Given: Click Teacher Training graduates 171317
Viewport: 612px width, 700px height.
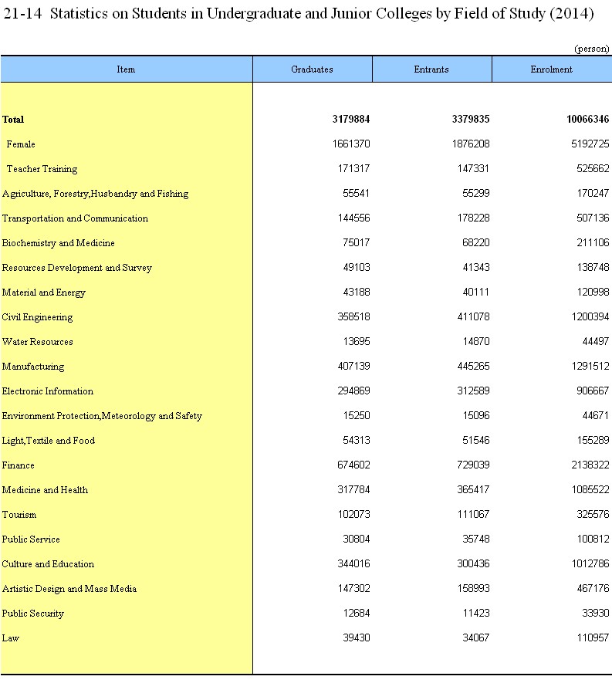Looking at the screenshot, I should 354,168.
